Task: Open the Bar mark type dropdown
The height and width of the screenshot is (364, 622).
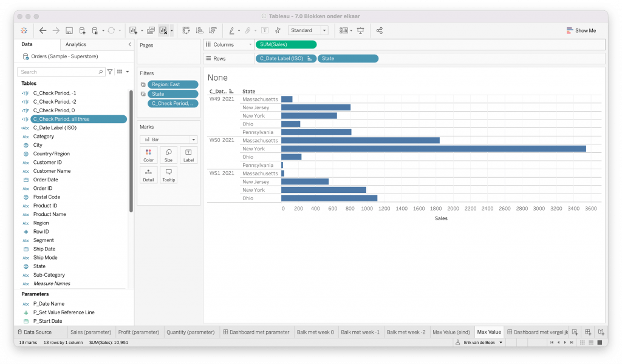Action: 168,140
